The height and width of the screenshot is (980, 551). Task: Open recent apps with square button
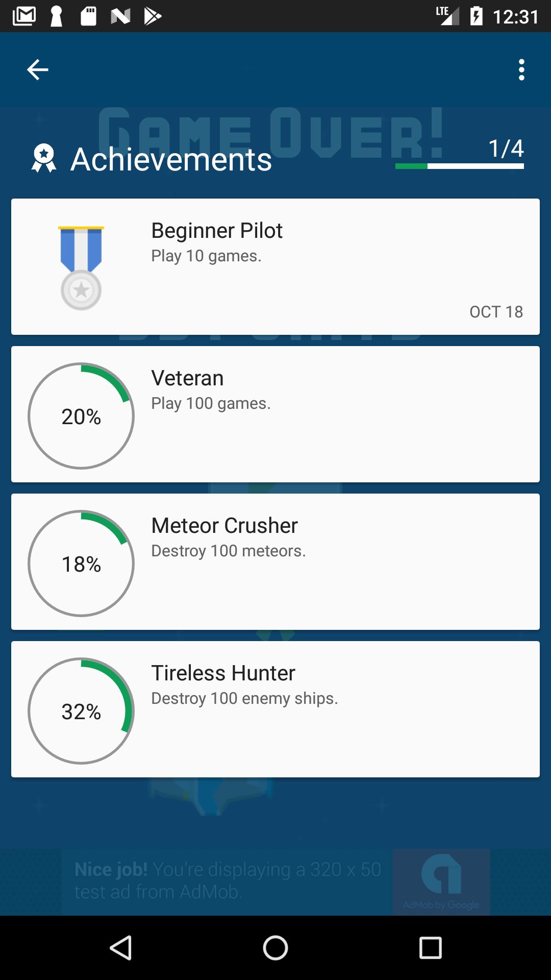coord(430,948)
